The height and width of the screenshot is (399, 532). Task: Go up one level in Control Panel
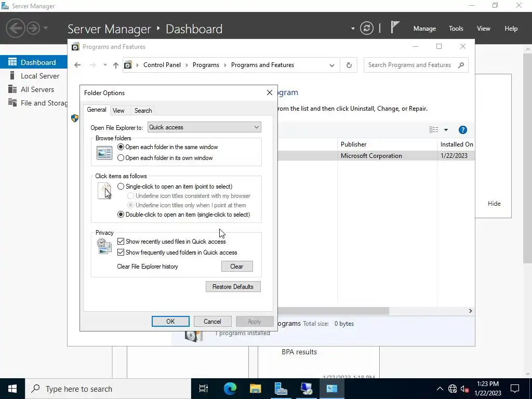116,65
